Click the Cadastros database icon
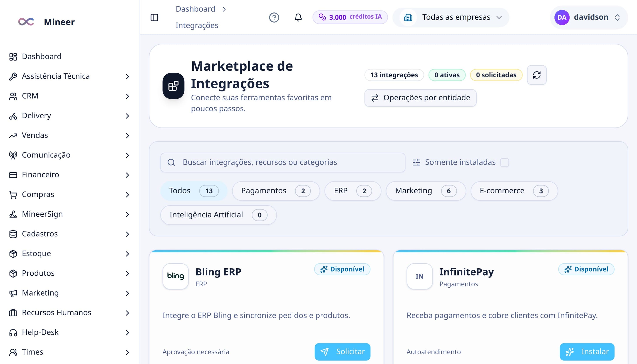The image size is (637, 364). tap(13, 234)
